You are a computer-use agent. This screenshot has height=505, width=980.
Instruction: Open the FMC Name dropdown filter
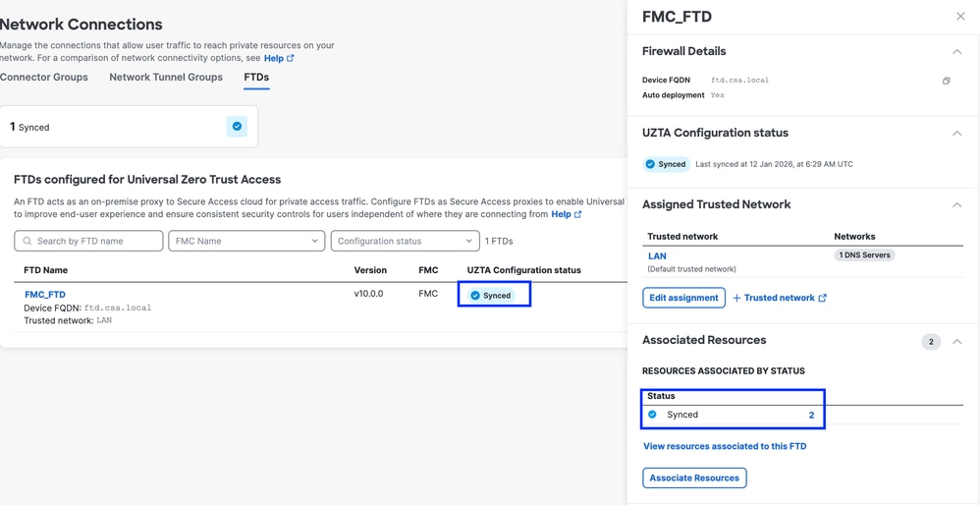[246, 242]
